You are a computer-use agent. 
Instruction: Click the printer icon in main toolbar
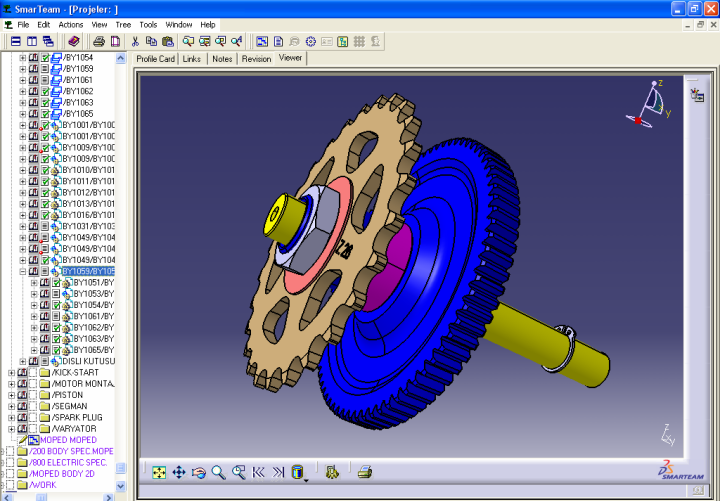(99, 41)
